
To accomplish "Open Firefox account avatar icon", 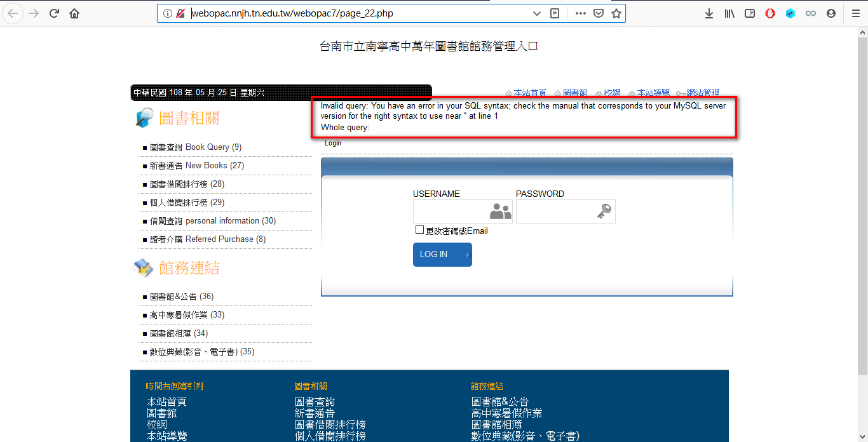I will pos(831,13).
